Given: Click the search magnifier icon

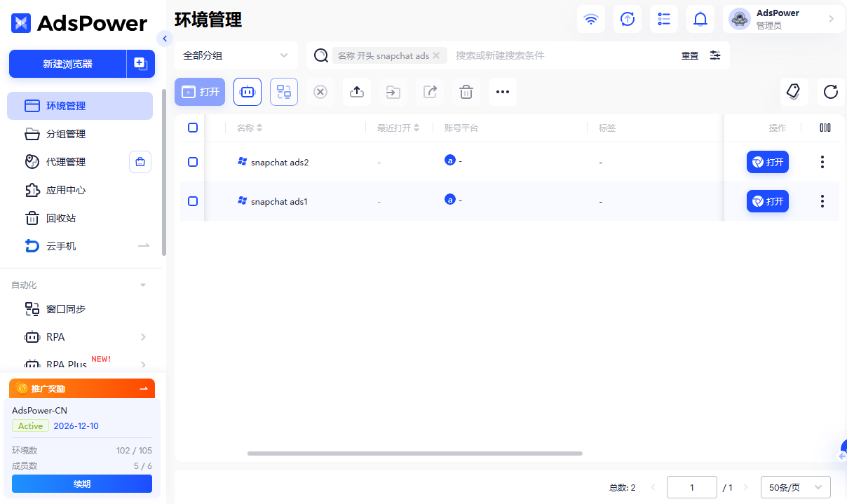Looking at the screenshot, I should (x=321, y=55).
